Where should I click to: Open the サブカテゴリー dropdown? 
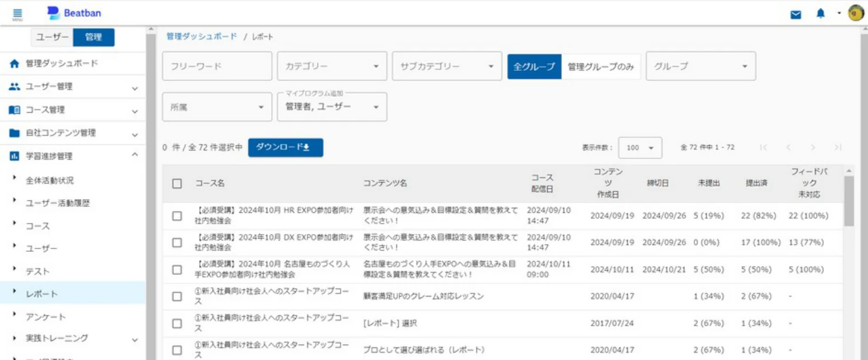[x=447, y=66]
